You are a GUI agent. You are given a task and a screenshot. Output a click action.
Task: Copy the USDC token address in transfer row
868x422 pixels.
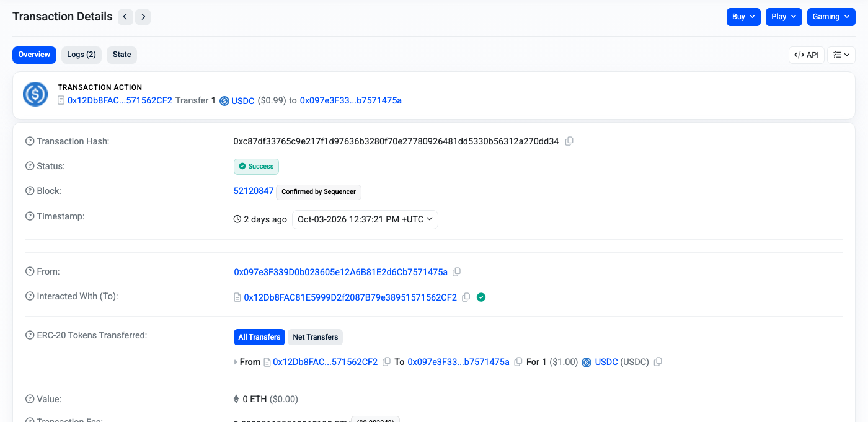coord(658,361)
